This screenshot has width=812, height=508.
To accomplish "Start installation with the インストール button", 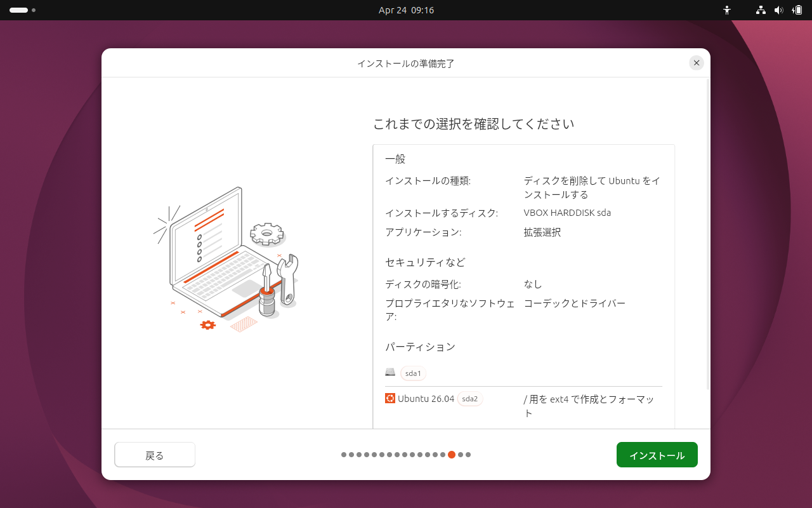I will tap(657, 454).
